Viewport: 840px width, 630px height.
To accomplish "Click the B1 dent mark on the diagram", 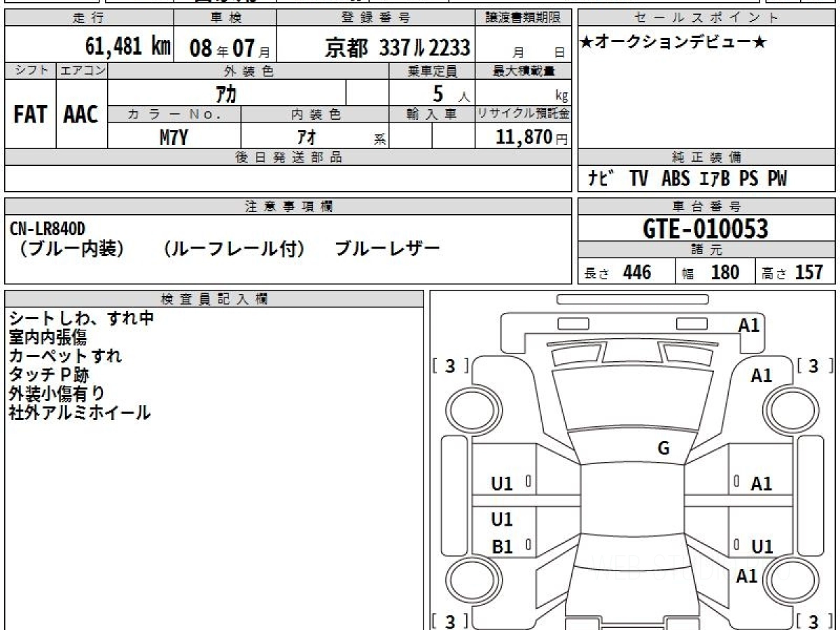I will pyautogui.click(x=502, y=547).
